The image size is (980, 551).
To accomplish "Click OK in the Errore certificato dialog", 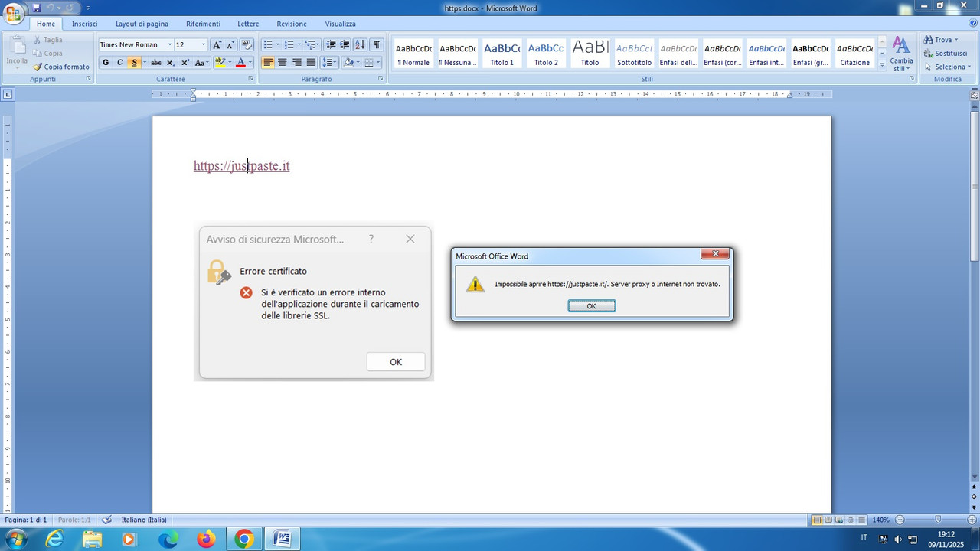I will tap(396, 362).
